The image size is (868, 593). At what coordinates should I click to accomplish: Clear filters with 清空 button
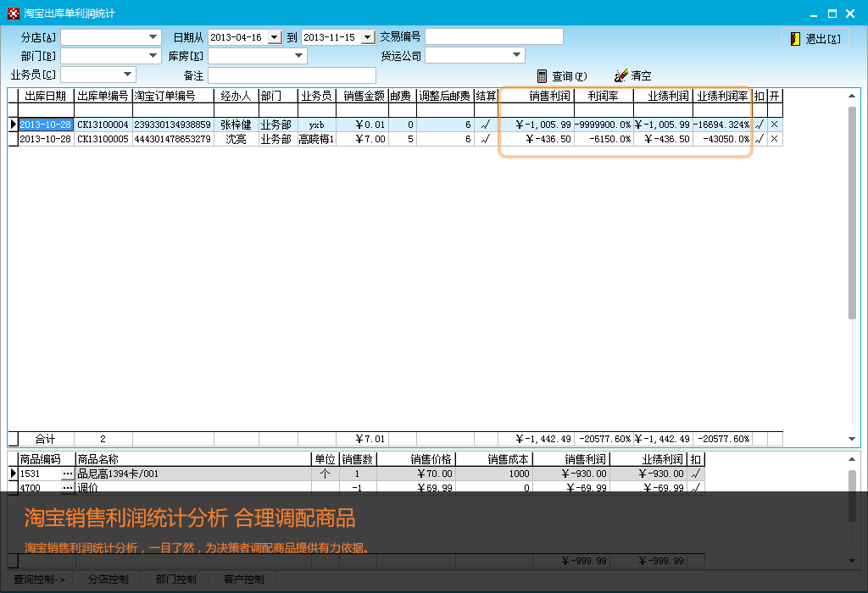(x=632, y=75)
